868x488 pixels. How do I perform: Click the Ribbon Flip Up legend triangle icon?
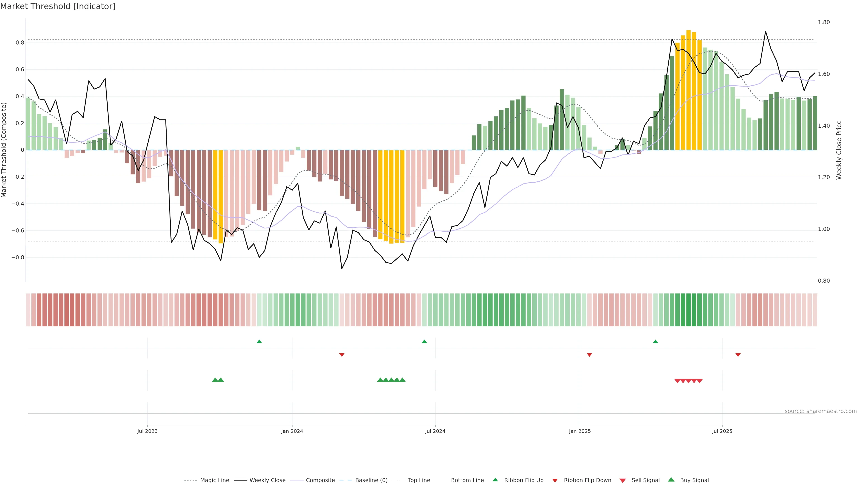[495, 480]
